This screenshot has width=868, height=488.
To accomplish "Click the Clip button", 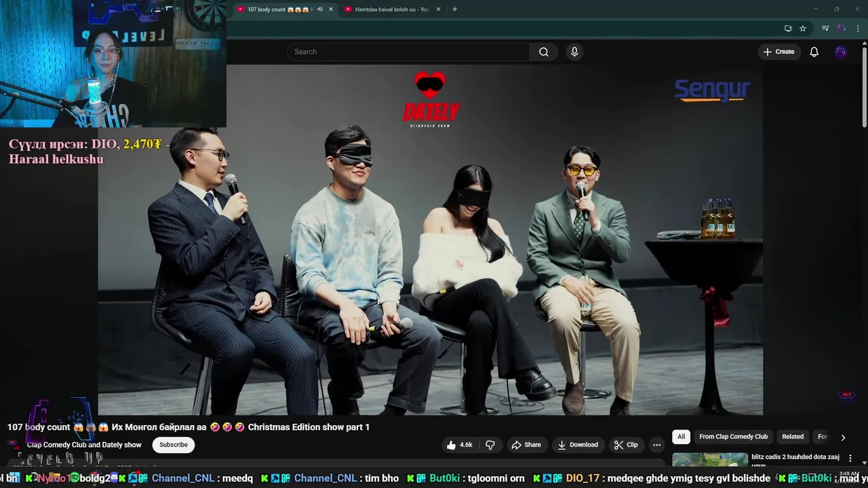I will [626, 445].
